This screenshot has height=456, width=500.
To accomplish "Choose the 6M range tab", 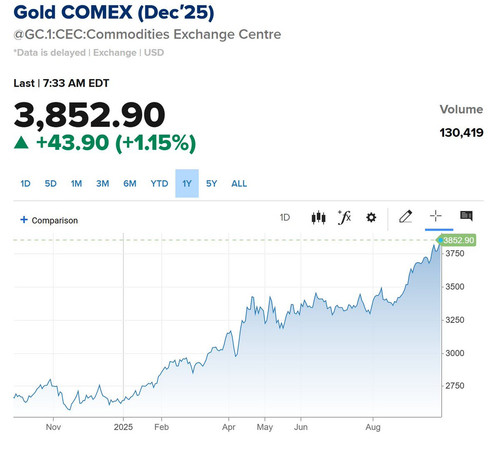I will pos(130,184).
